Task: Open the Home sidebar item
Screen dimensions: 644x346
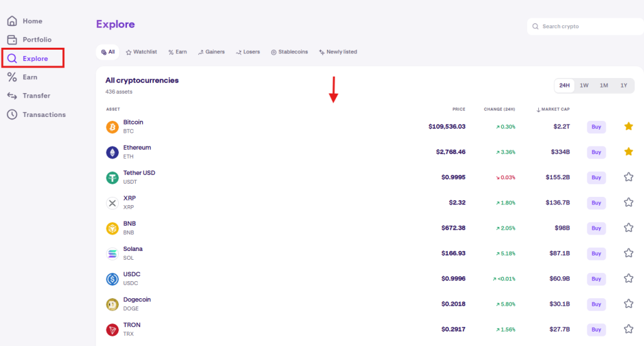Action: click(25, 21)
